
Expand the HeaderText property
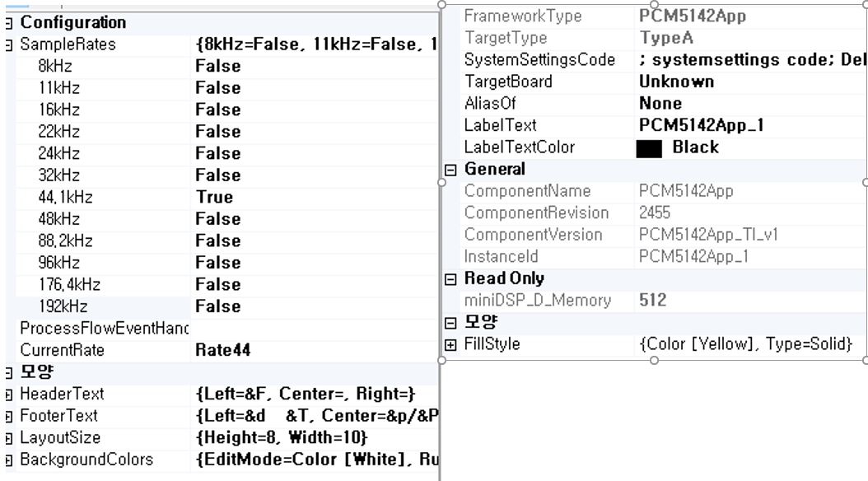pos(8,395)
